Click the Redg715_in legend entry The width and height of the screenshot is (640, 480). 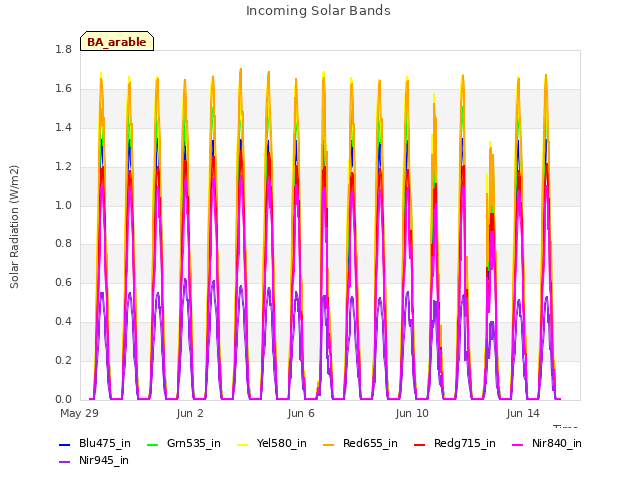pos(455,444)
